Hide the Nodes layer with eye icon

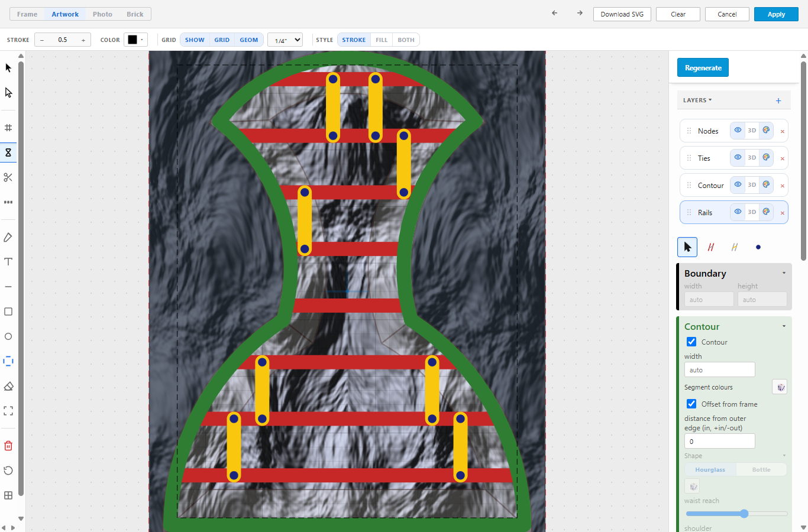coord(738,130)
